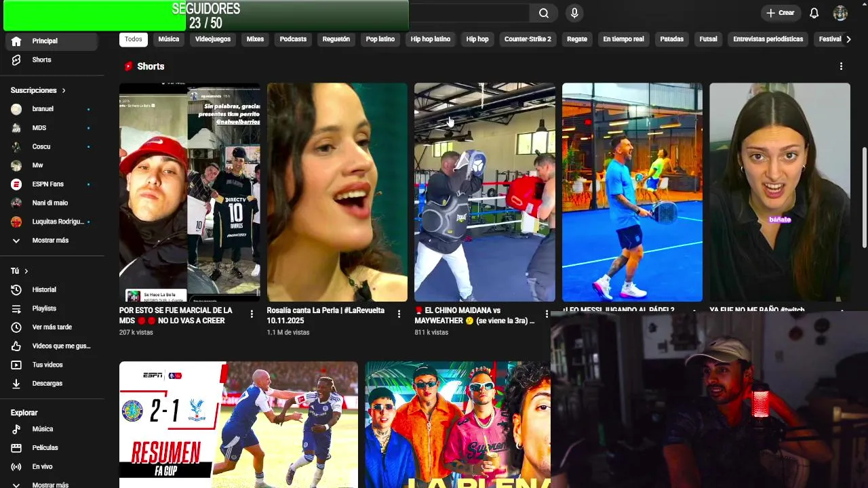Open Nani di maio channel avatar
Viewport: 868px width, 488px height.
coord(16,203)
